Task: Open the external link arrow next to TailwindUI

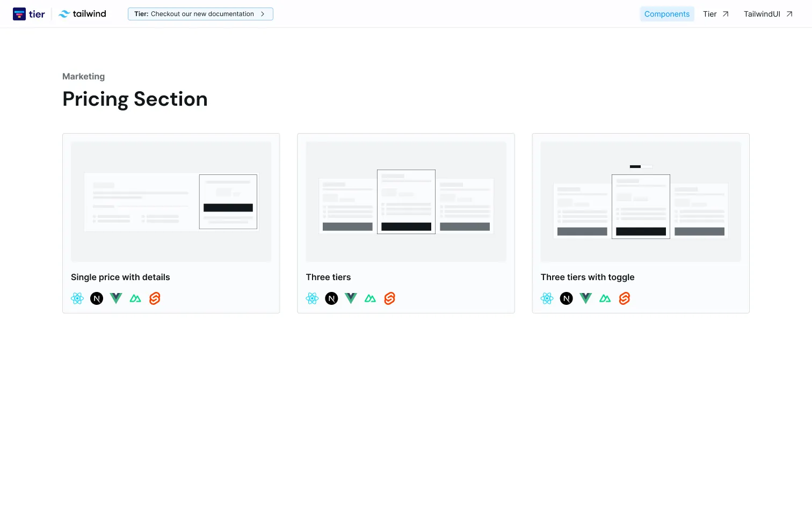Action: point(789,14)
